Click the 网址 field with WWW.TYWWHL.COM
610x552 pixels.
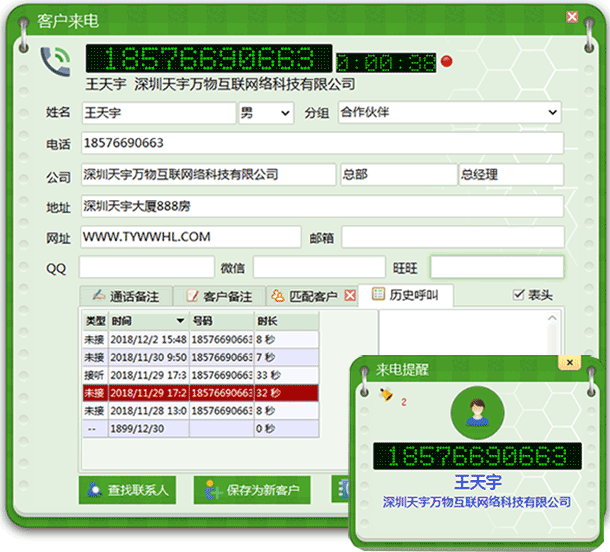point(189,237)
